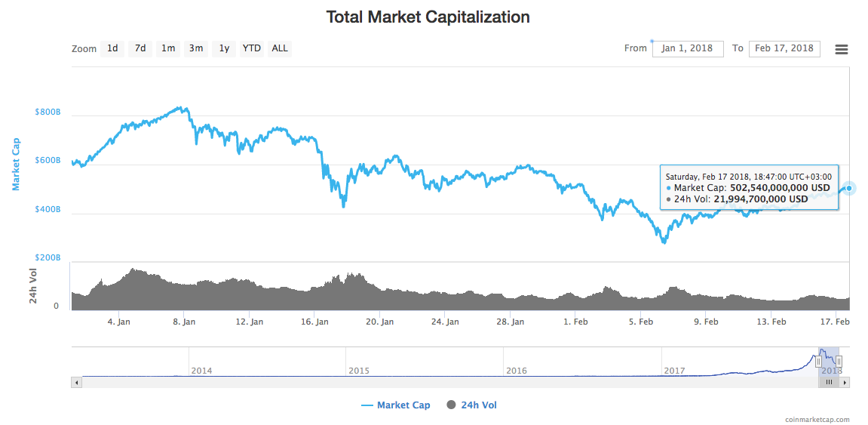Toggle the Market Cap series label

(403, 405)
